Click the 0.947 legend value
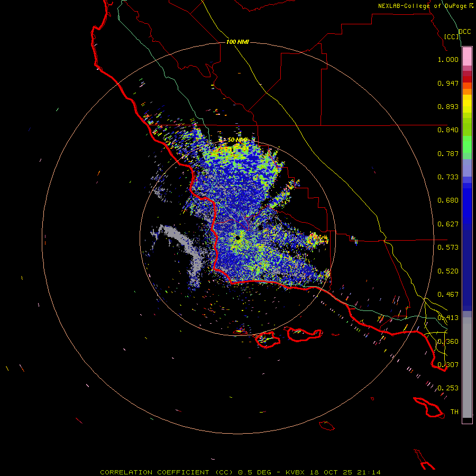The width and height of the screenshot is (476, 476). tap(448, 83)
